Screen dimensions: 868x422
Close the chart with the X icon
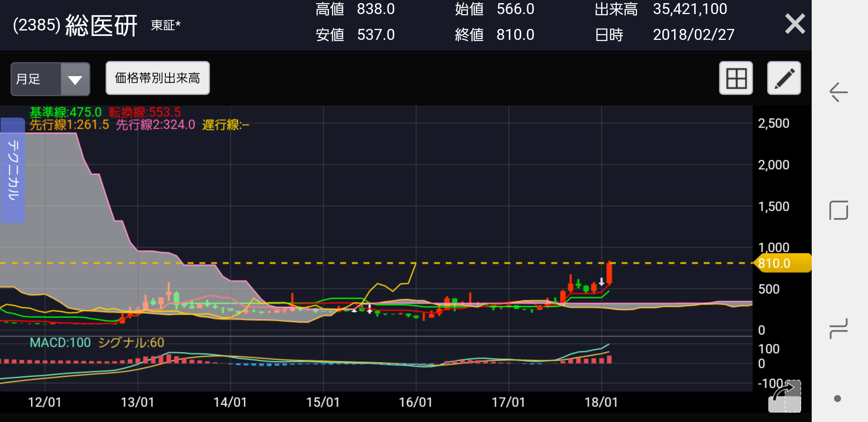(x=795, y=24)
